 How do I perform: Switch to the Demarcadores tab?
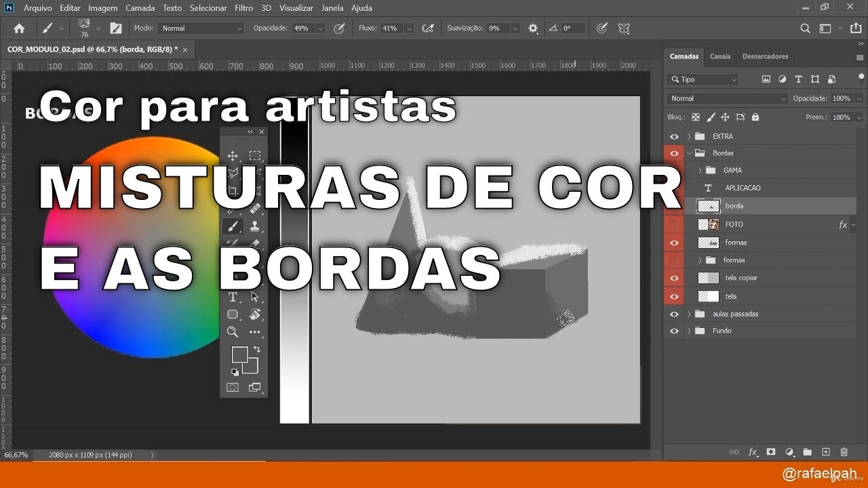point(765,56)
